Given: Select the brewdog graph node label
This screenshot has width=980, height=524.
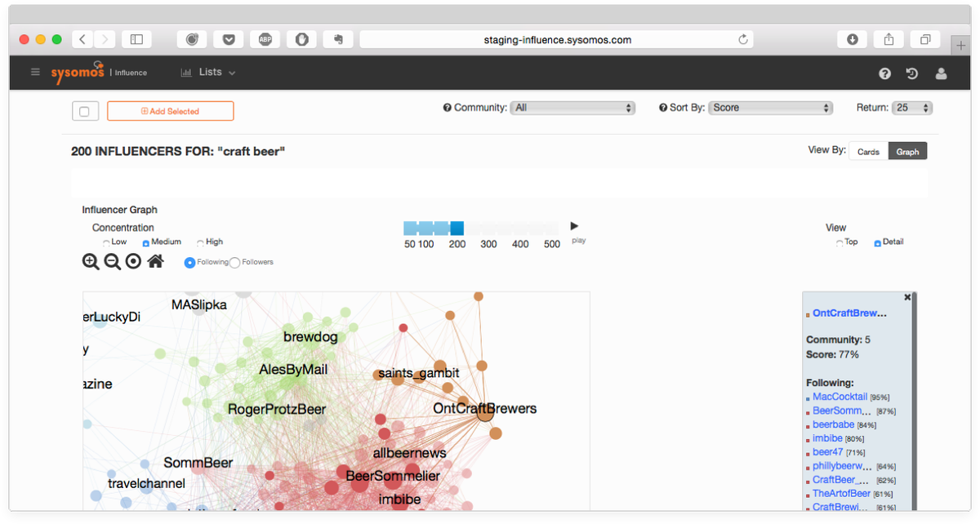Looking at the screenshot, I should coord(310,336).
